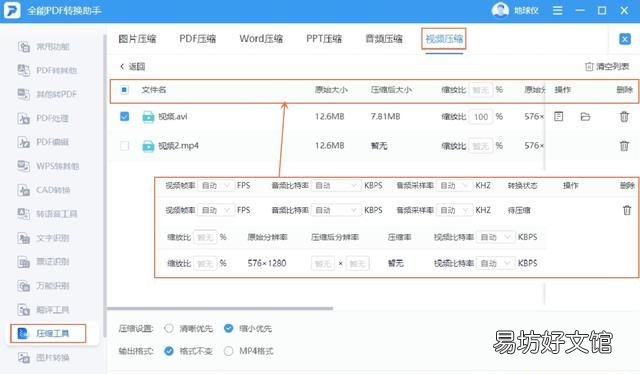The image size is (640, 374).
Task: Open 转语音工具 in the sidebar
Action: 47,214
